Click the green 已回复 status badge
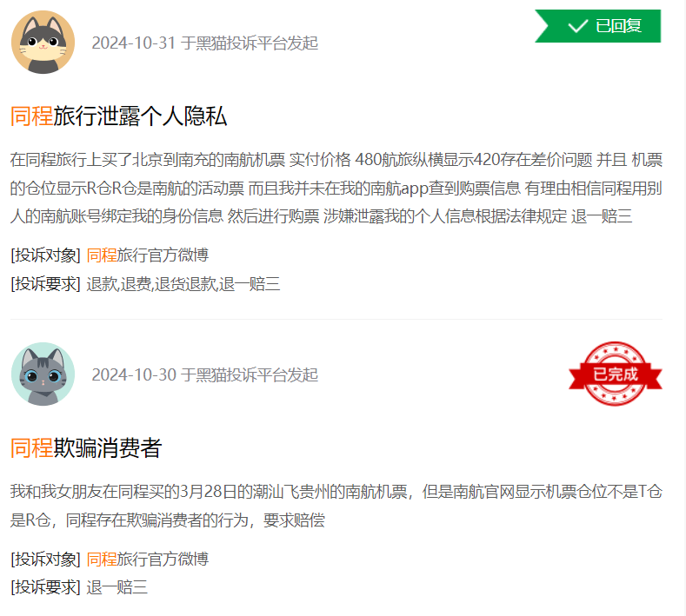The width and height of the screenshot is (686, 616). (597, 26)
